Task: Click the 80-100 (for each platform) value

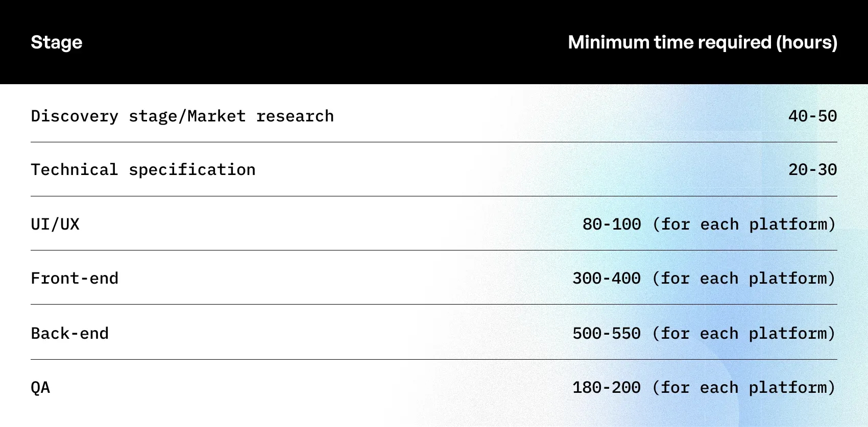Action: pyautogui.click(x=709, y=224)
